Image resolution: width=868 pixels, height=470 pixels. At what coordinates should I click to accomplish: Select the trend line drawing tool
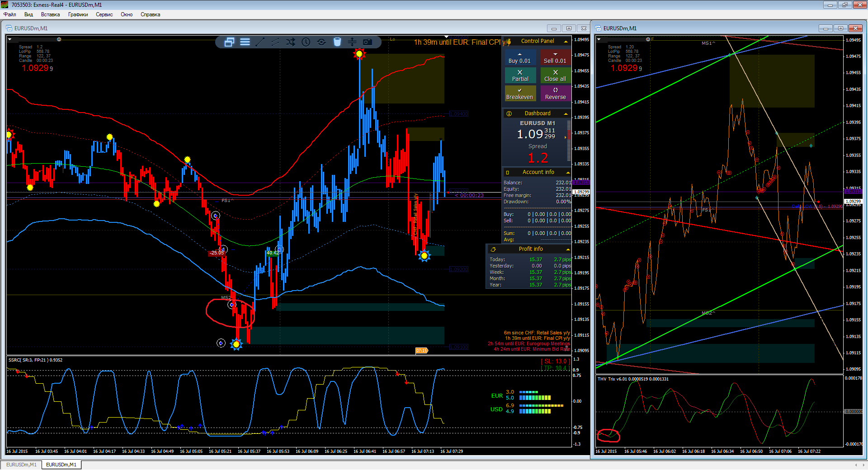[260, 42]
